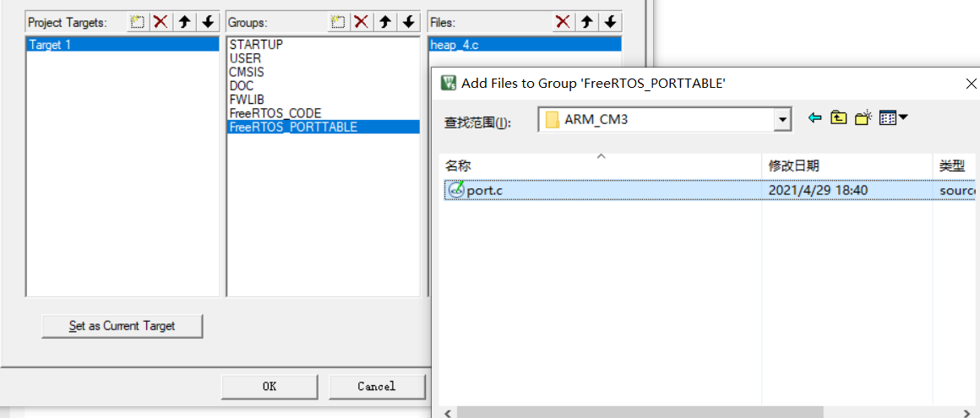
Task: Click the Keil icon in the dialog title bar
Action: [449, 83]
